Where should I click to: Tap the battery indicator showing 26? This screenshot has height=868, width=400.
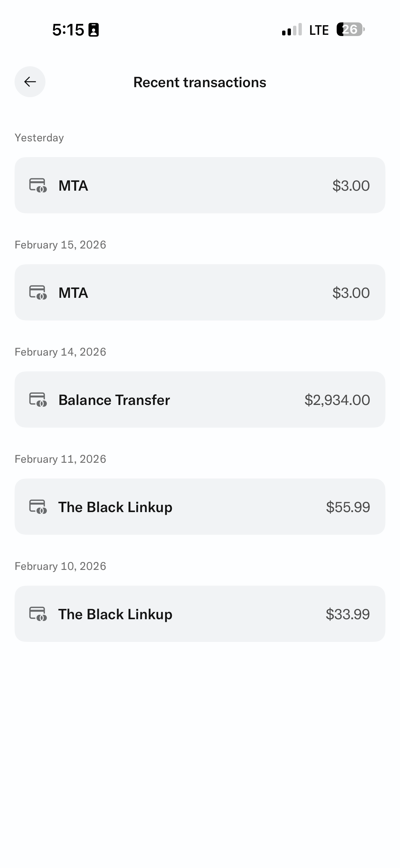[x=350, y=30]
